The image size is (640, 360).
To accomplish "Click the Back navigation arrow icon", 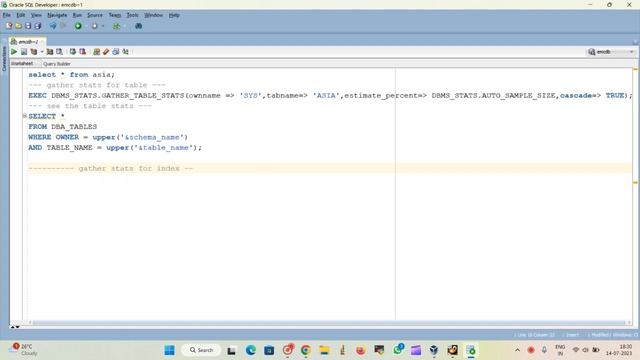I will 53,26.
